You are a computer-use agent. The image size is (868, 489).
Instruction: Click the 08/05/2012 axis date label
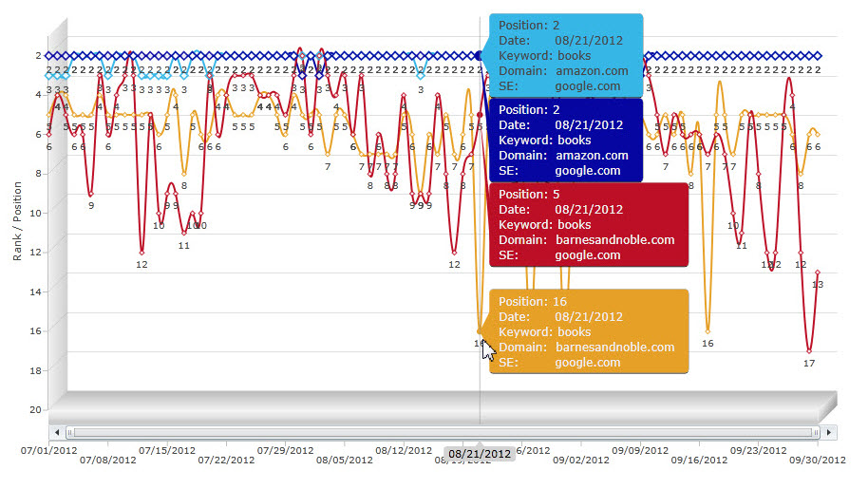(x=345, y=460)
